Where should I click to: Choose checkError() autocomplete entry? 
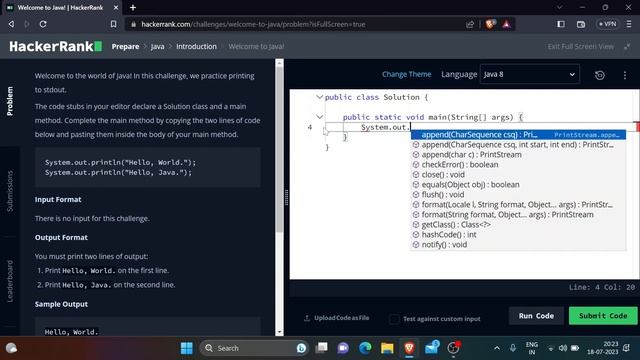pyautogui.click(x=518, y=164)
